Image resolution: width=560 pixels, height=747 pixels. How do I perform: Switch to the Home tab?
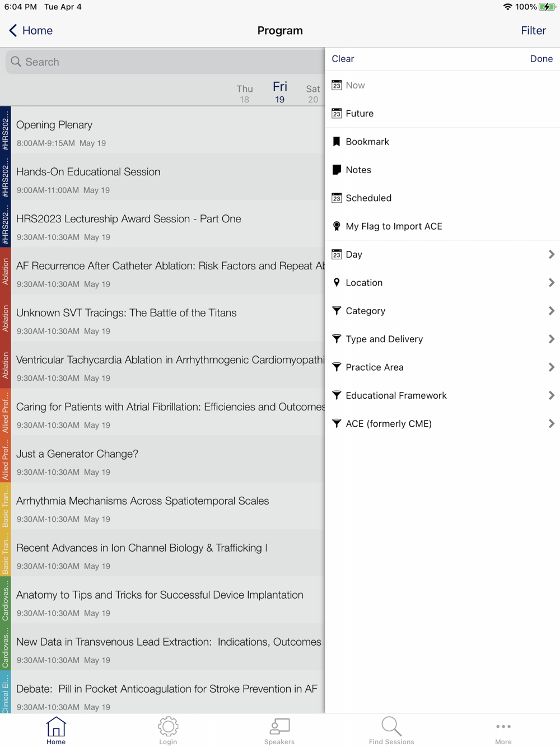(x=56, y=730)
